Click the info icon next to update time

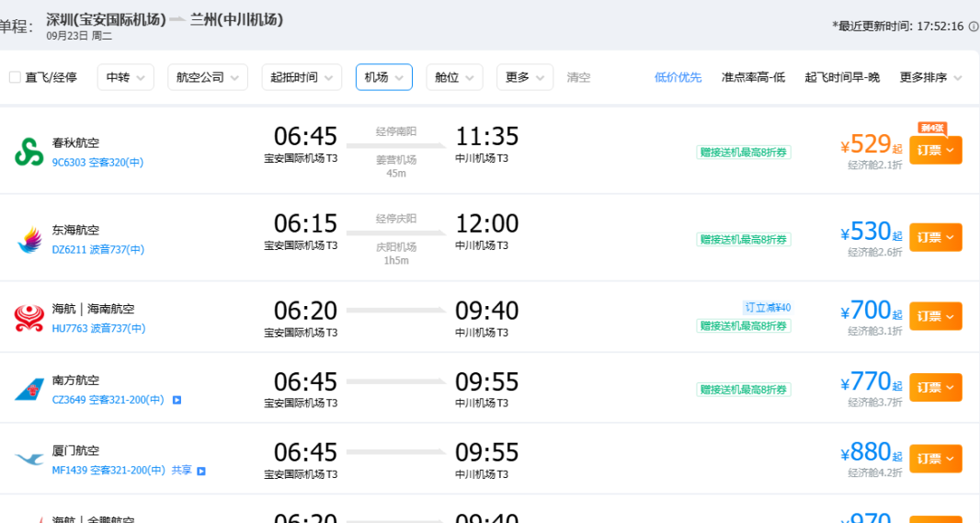[974, 27]
